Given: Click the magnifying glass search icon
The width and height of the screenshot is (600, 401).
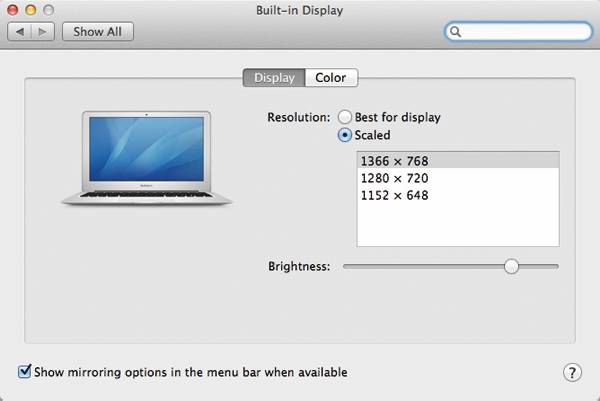Looking at the screenshot, I should pyautogui.click(x=456, y=32).
